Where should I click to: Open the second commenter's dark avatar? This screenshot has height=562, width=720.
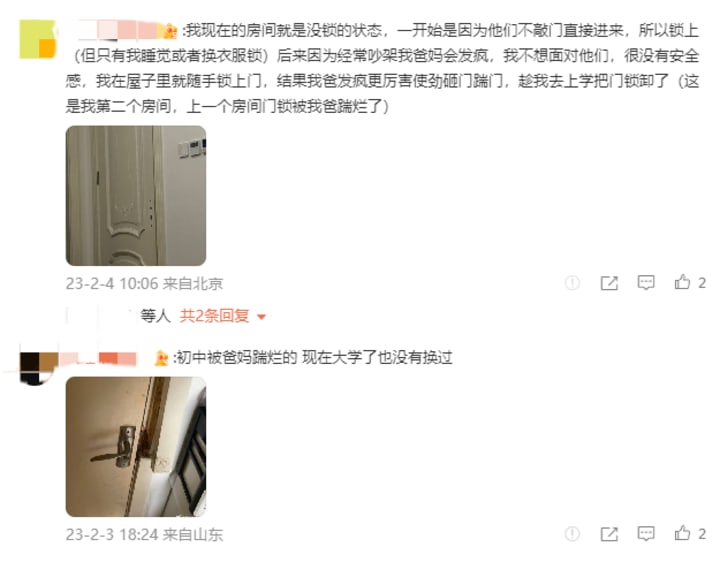(39, 368)
